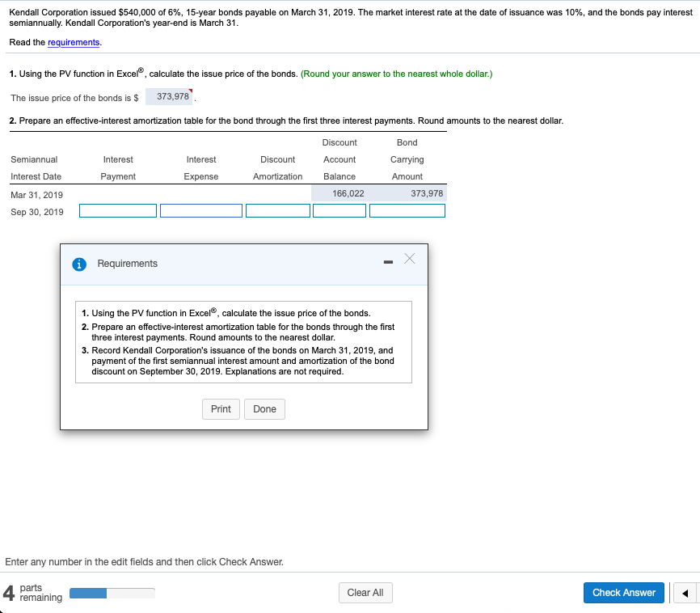Click the Mar 31, 2019 row label

[36, 195]
